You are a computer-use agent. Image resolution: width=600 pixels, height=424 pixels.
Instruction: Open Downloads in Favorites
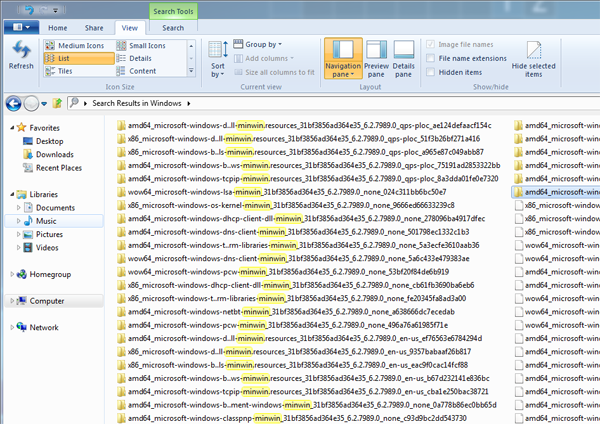pos(55,154)
